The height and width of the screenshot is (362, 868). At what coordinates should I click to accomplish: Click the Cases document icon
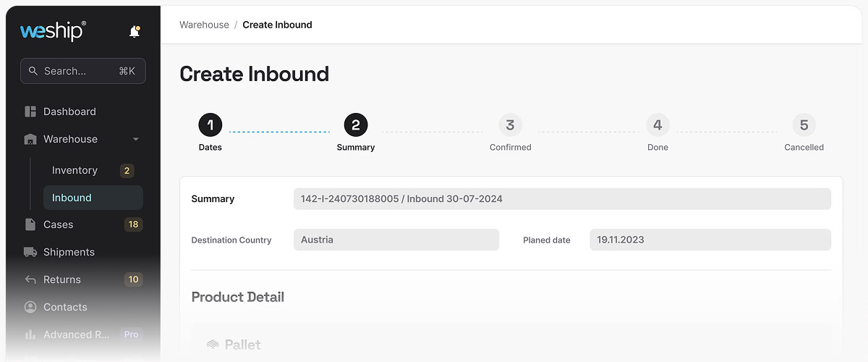pyautogui.click(x=30, y=224)
